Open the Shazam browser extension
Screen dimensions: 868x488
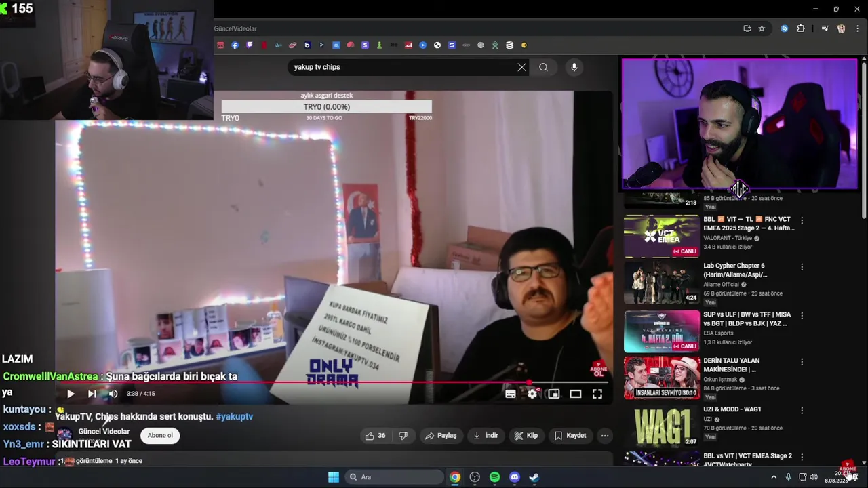(x=784, y=28)
